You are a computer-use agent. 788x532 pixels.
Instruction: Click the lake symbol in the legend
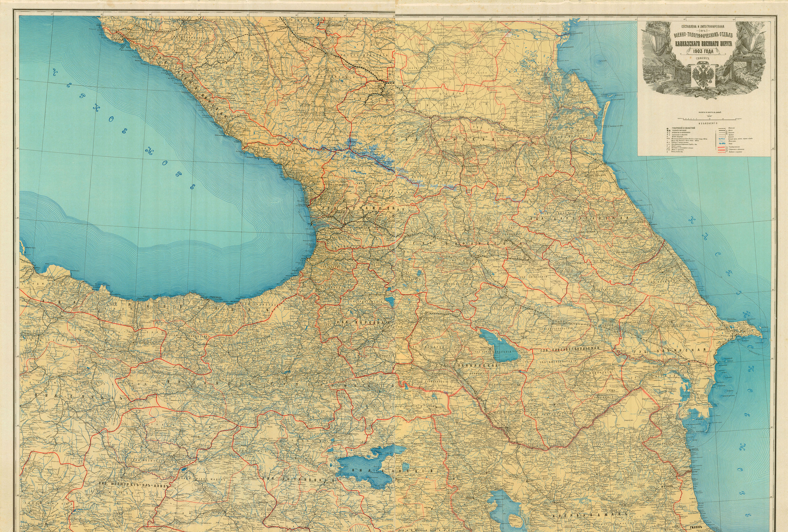click(722, 144)
